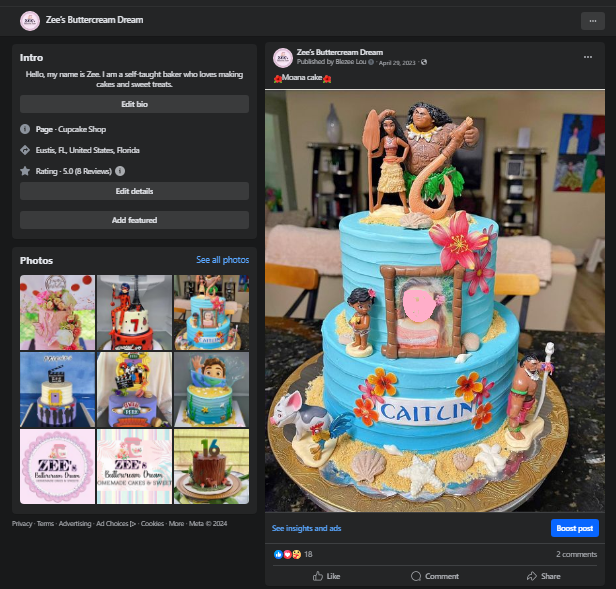Click the Rating 5.0 (8 Reviews) text

point(73,171)
